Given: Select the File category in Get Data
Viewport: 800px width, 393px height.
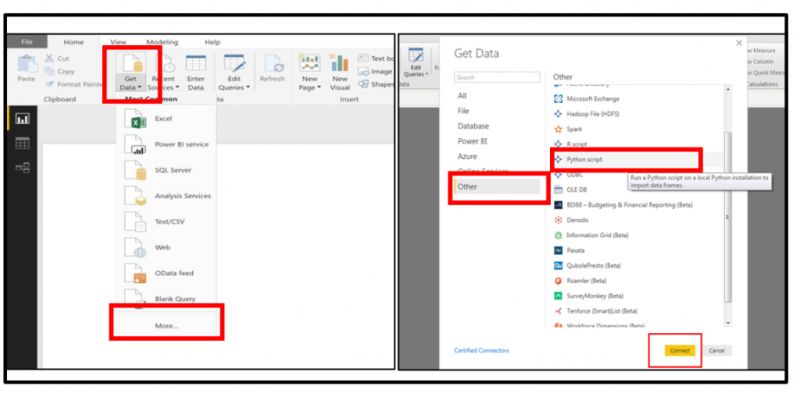Looking at the screenshot, I should click(x=463, y=111).
